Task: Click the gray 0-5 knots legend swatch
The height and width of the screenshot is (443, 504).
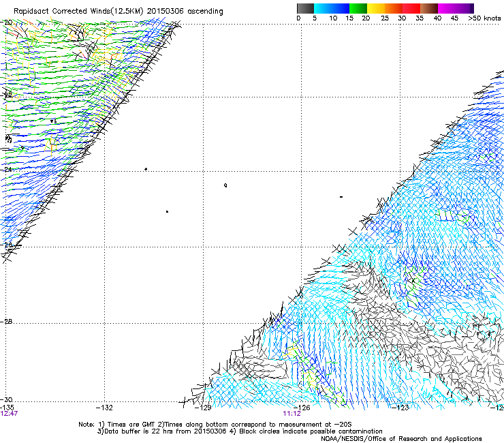Action: pyautogui.click(x=305, y=8)
